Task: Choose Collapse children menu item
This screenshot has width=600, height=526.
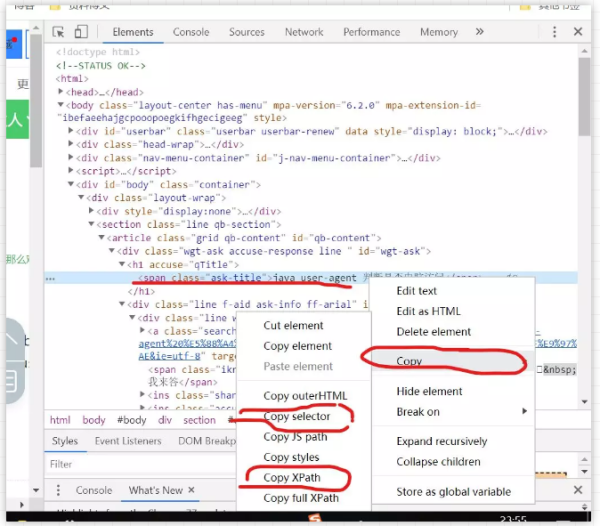Action: click(438, 461)
